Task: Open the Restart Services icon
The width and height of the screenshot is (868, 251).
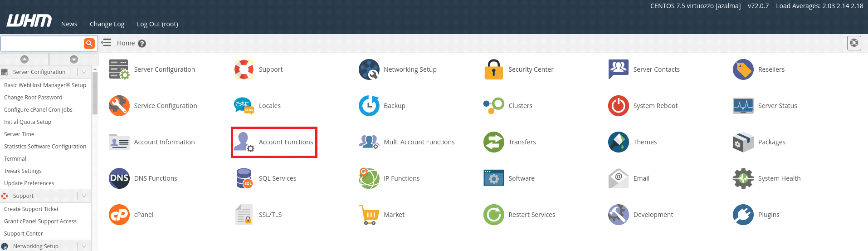Action: coord(493,215)
